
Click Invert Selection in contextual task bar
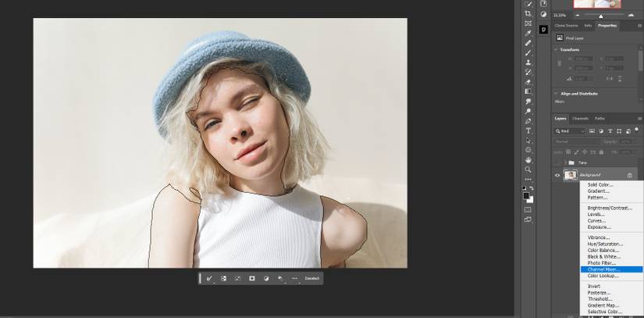click(x=223, y=278)
